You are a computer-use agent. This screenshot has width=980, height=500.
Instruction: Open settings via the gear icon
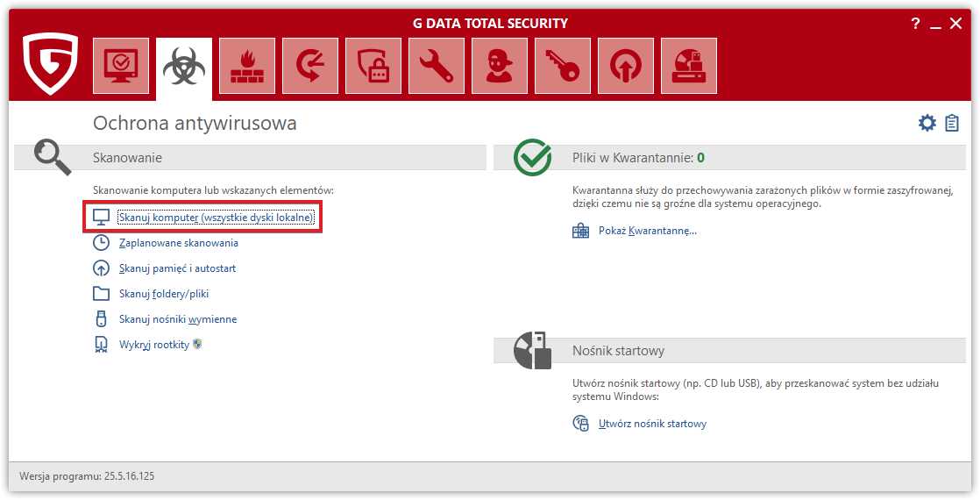[x=927, y=123]
